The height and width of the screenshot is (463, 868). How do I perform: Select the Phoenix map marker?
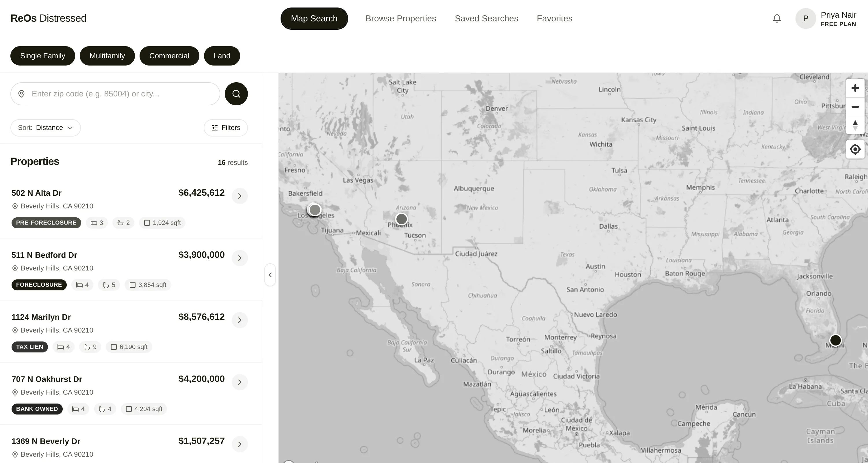(401, 219)
